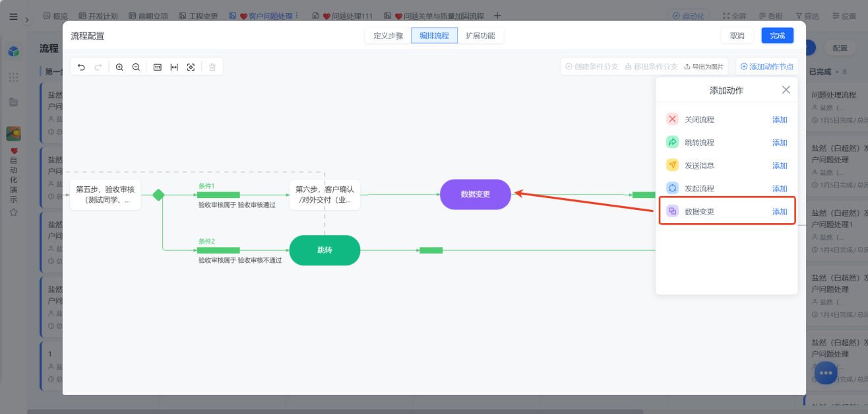
Task: Add the 跳转流程 action
Action: 780,143
